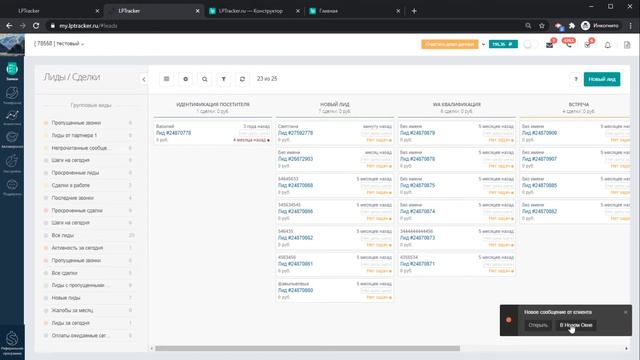The height and width of the screenshot is (360, 640).
Task: Select Последние звонки group
Action: [73, 198]
